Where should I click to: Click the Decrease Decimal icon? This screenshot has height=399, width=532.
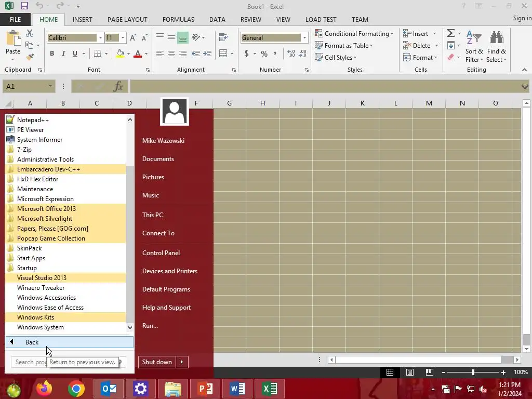303,54
